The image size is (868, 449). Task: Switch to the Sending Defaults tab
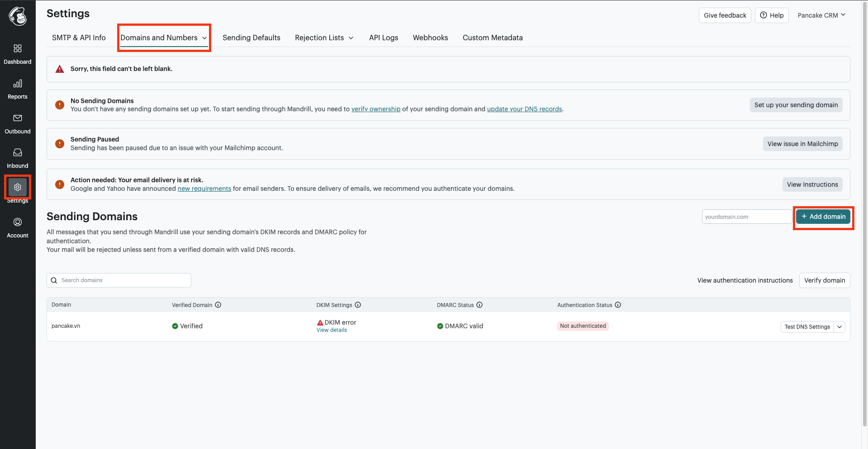point(251,38)
